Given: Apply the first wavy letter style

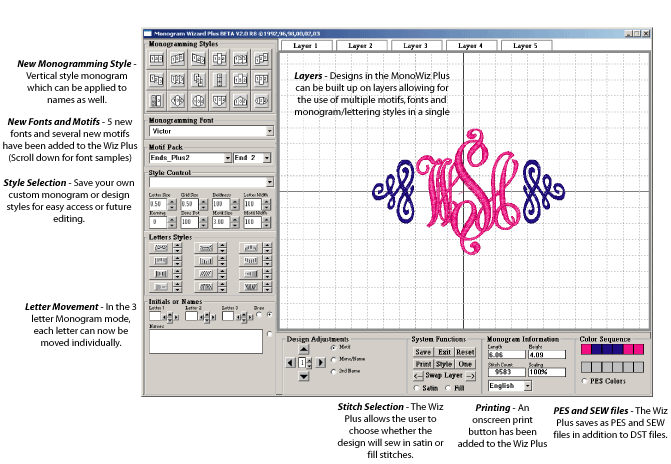Looking at the screenshot, I should point(160,248).
